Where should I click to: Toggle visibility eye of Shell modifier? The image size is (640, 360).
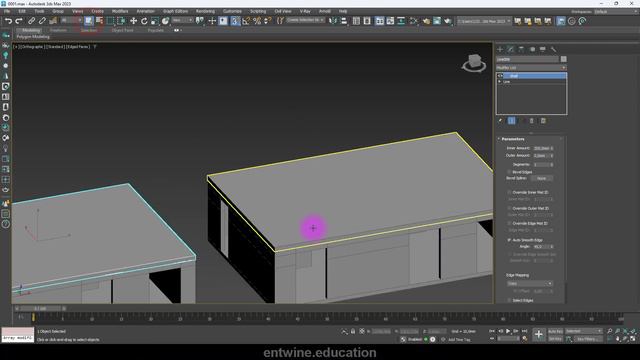click(x=500, y=76)
